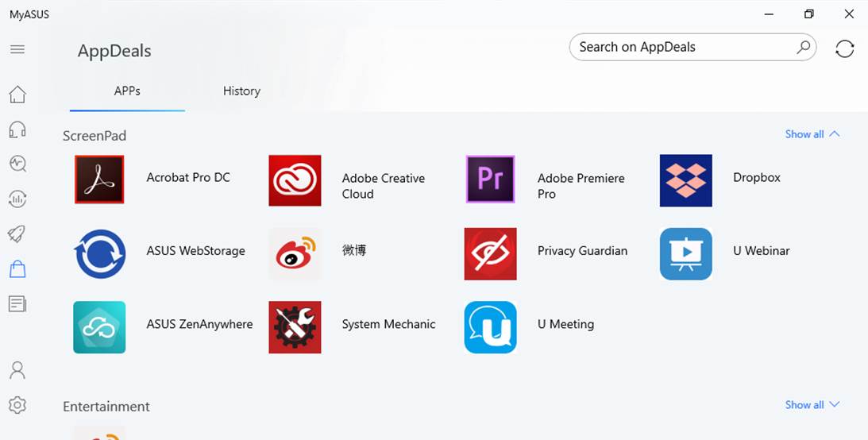Click the ScreenPad section heading
The image size is (868, 440).
[95, 136]
